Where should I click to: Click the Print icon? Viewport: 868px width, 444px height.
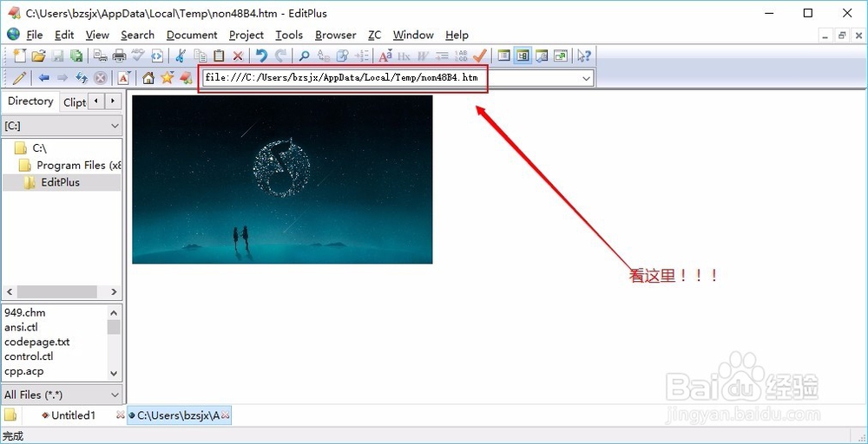pos(119,55)
